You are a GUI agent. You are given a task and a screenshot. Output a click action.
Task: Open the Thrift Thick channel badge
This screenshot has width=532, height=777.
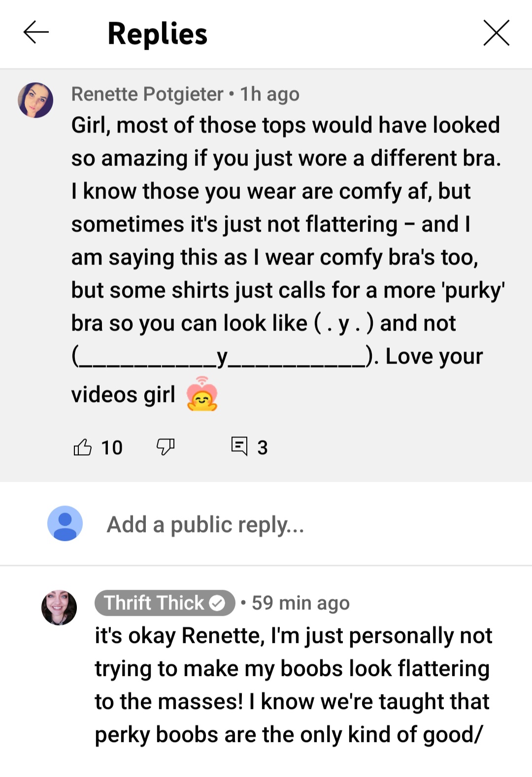pos(165,603)
